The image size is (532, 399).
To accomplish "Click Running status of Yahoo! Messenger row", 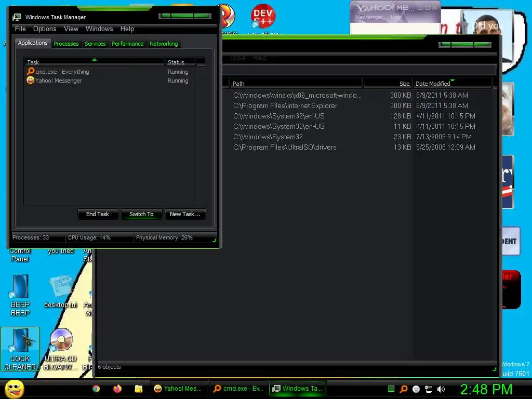I will coord(178,81).
